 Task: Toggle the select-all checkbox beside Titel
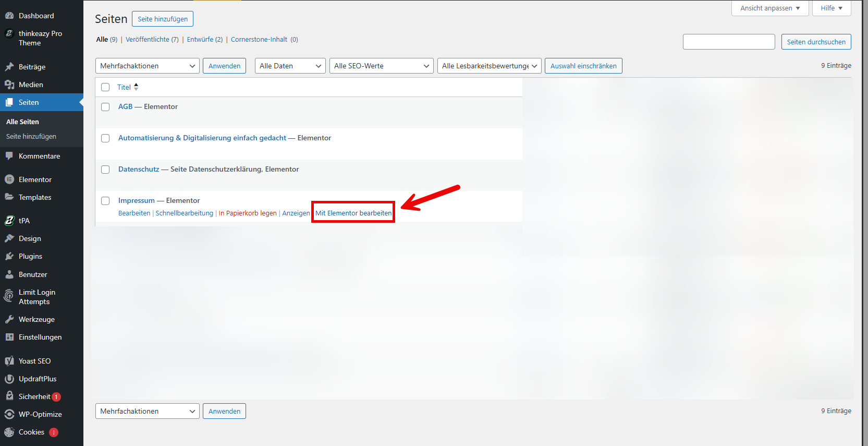pyautogui.click(x=105, y=87)
